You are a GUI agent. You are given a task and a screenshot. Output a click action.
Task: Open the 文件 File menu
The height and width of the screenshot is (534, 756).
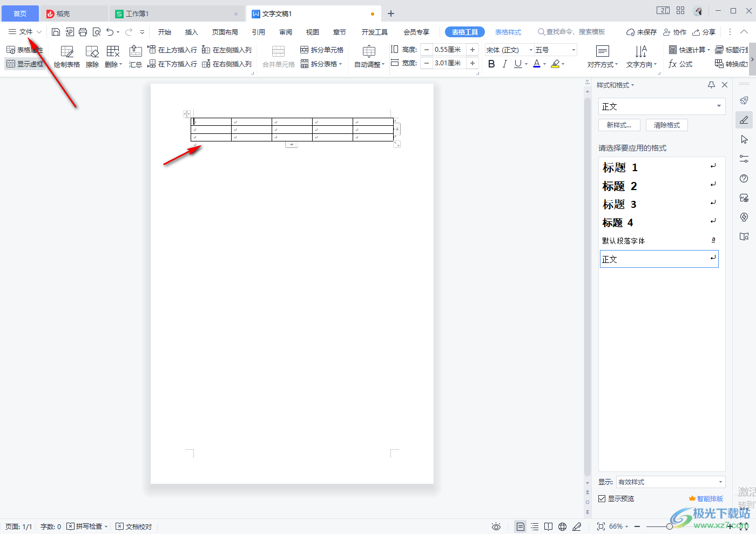[x=25, y=32]
